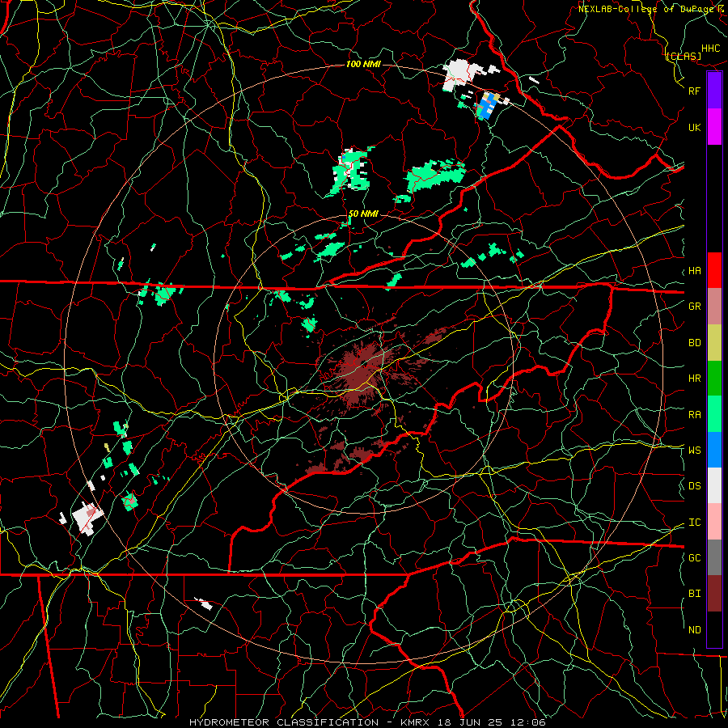728x728 pixels.
Task: Click the WS legend label text
Action: tap(695, 451)
